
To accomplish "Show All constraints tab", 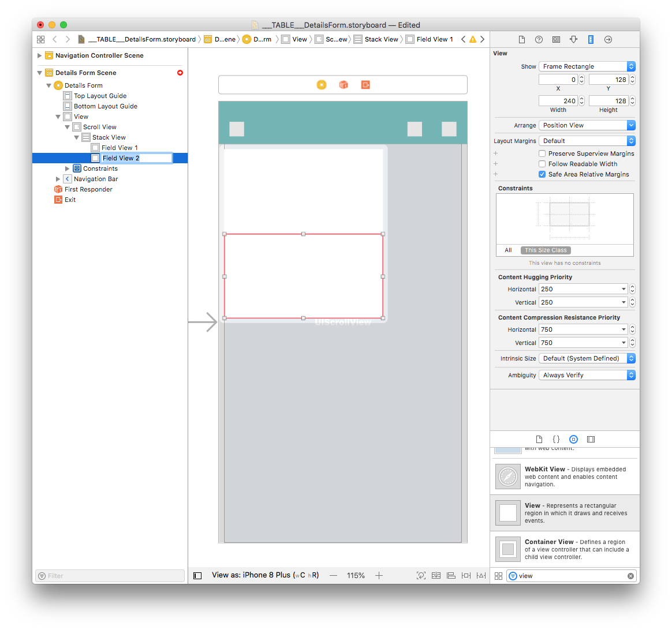I will pyautogui.click(x=508, y=250).
